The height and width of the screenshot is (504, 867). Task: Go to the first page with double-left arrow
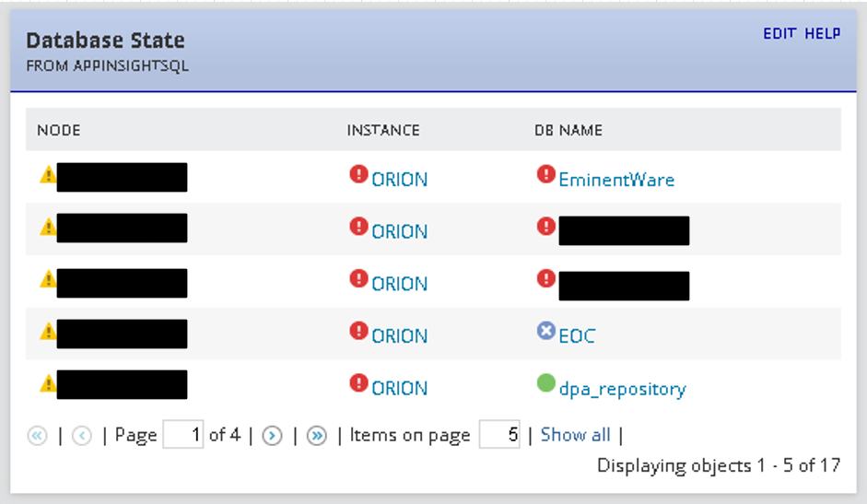38,436
